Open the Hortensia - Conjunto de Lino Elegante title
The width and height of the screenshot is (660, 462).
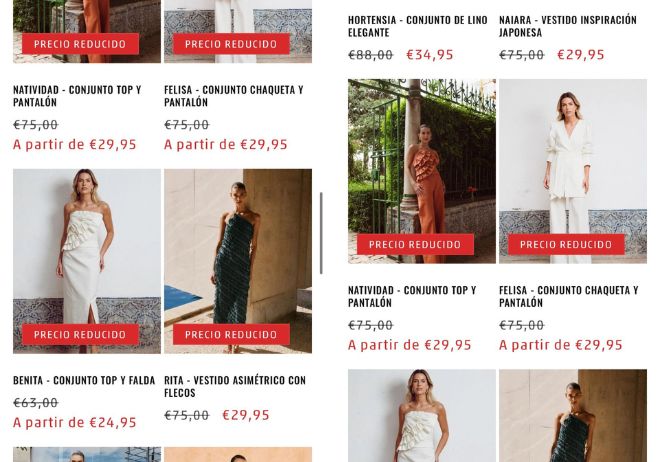tap(418, 26)
